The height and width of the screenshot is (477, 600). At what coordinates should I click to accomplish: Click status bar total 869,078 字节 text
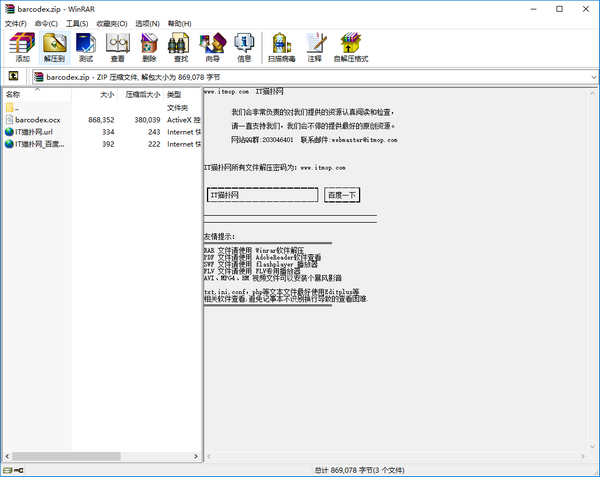[x=359, y=470]
